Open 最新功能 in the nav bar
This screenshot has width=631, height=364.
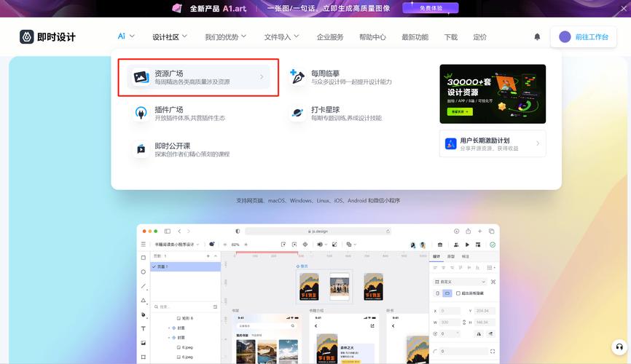(415, 37)
